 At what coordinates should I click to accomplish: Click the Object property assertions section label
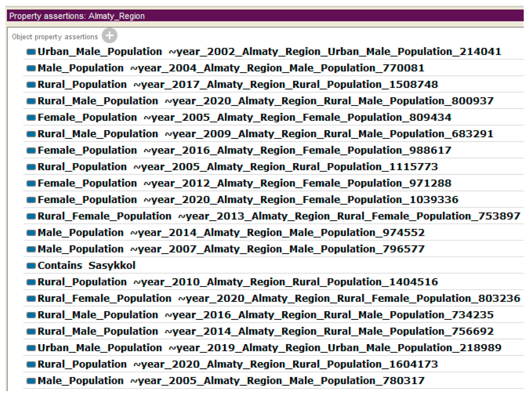click(55, 37)
